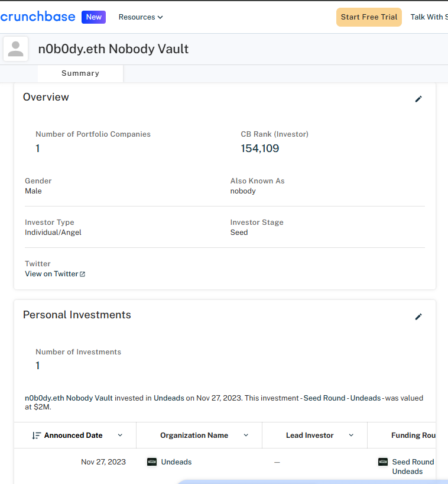Edit Personal Investments with pencil icon
This screenshot has height=484, width=448.
click(x=418, y=317)
